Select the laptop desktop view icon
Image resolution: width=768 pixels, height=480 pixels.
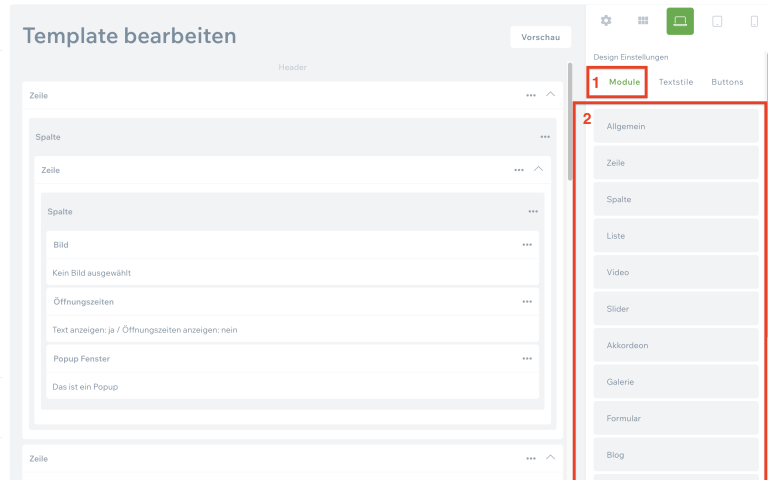coord(680,20)
